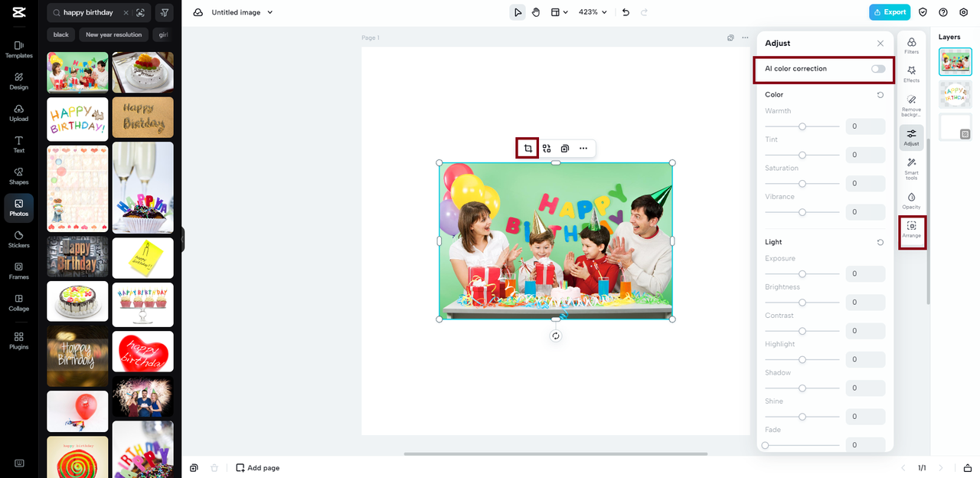The image size is (980, 478).
Task: Click the cloud save icon
Action: pyautogui.click(x=198, y=12)
